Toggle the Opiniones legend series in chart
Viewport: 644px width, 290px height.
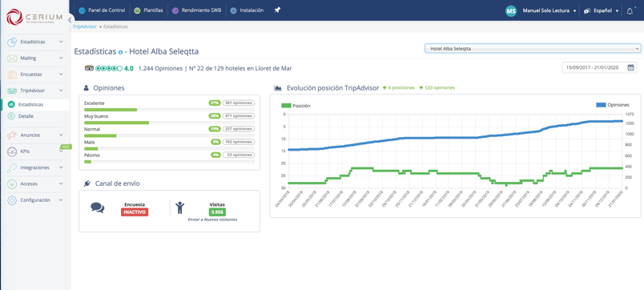613,105
